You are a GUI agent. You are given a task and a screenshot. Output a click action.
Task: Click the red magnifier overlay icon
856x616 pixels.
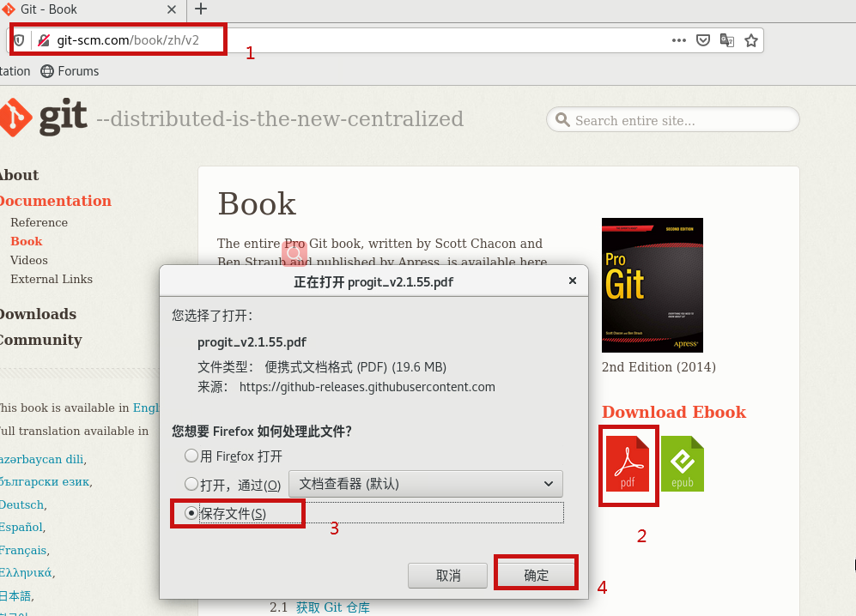(294, 254)
